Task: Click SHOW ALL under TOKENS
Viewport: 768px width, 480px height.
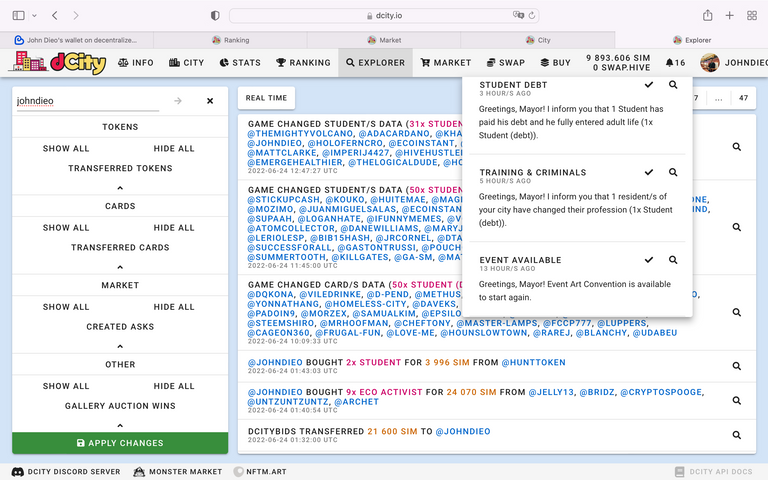Action: (66, 148)
